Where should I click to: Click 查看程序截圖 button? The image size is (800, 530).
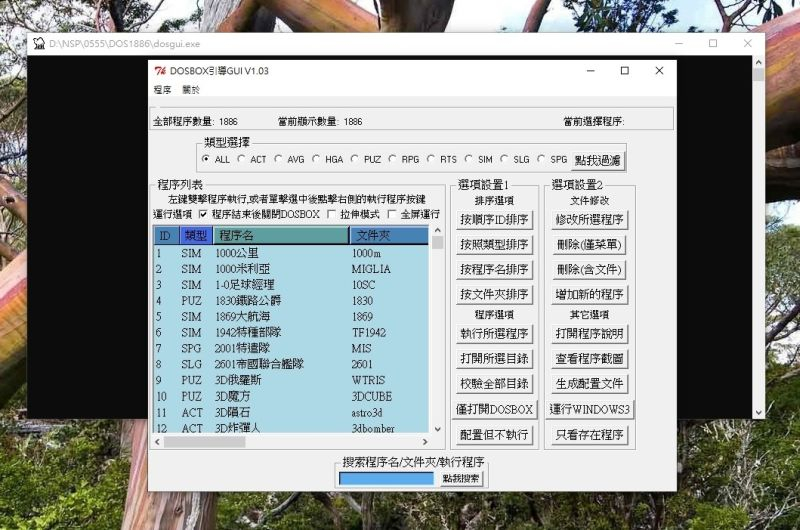589,359
